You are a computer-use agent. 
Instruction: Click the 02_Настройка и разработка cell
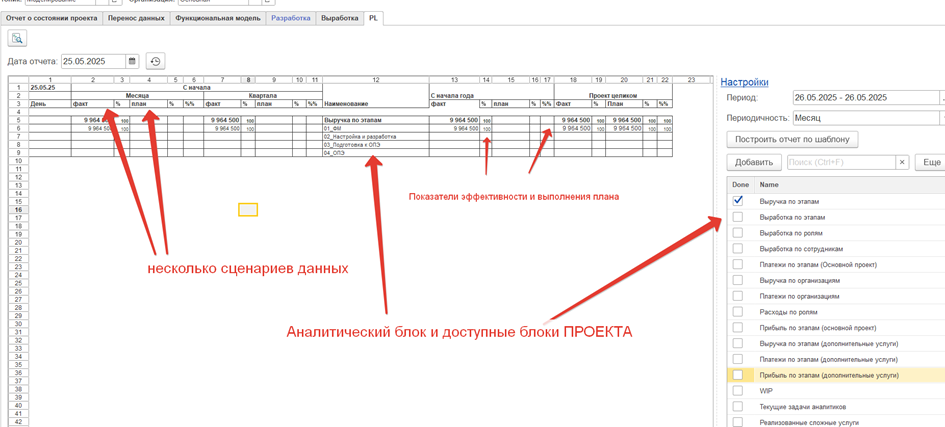[376, 137]
